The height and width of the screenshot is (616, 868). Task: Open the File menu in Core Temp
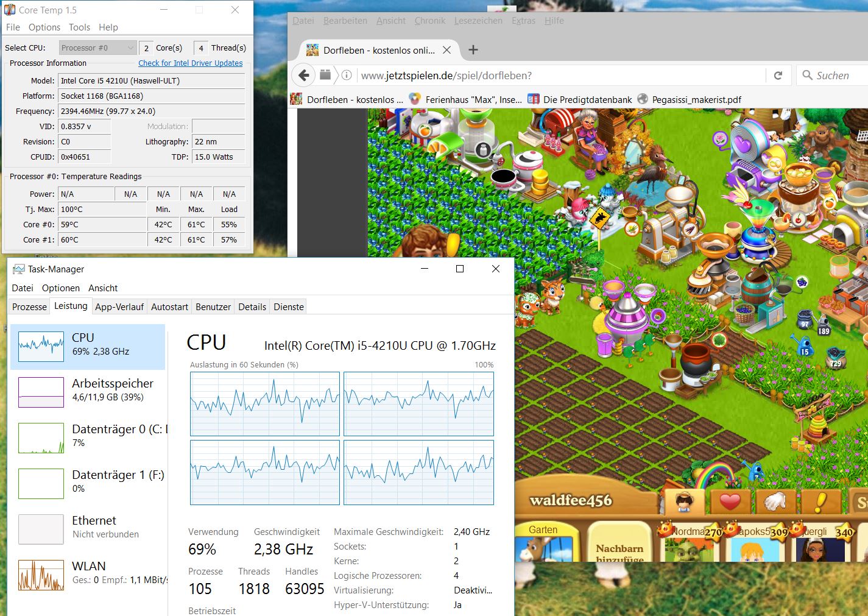13,27
